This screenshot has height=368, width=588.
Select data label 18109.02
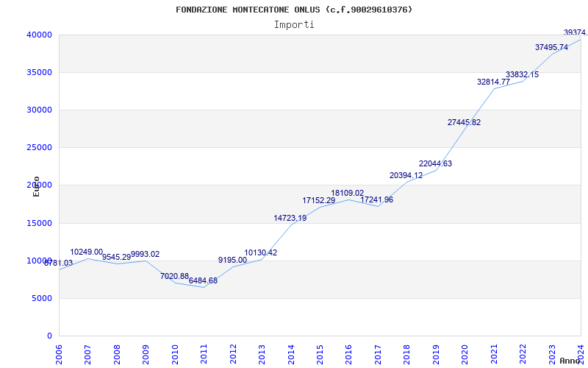coord(347,193)
